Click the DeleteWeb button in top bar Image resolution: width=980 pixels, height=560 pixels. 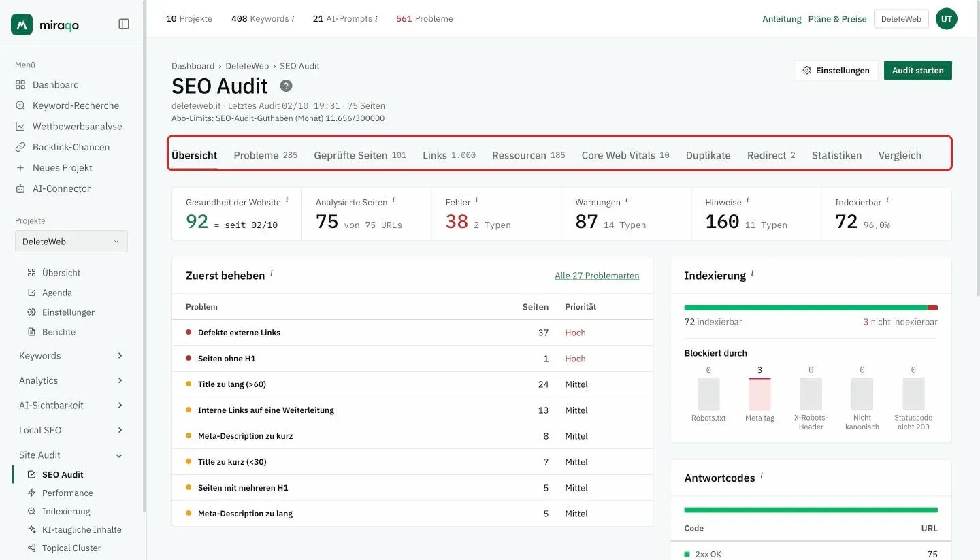click(901, 19)
